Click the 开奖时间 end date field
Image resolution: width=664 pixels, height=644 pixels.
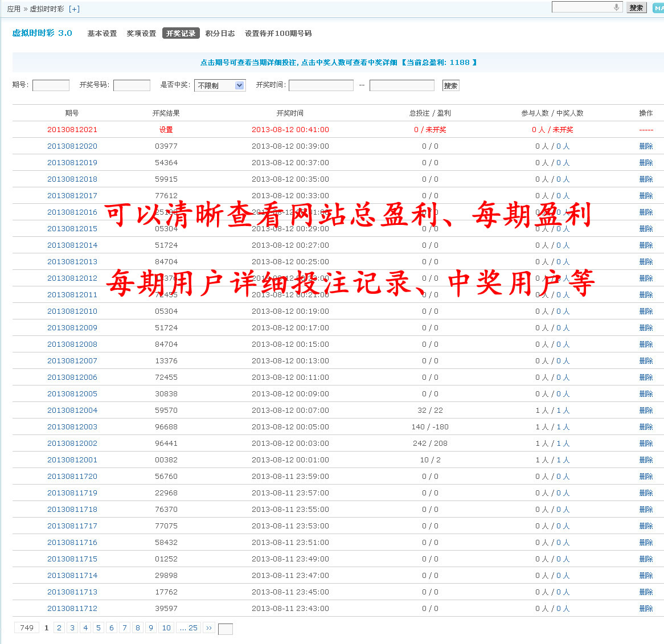click(x=402, y=85)
